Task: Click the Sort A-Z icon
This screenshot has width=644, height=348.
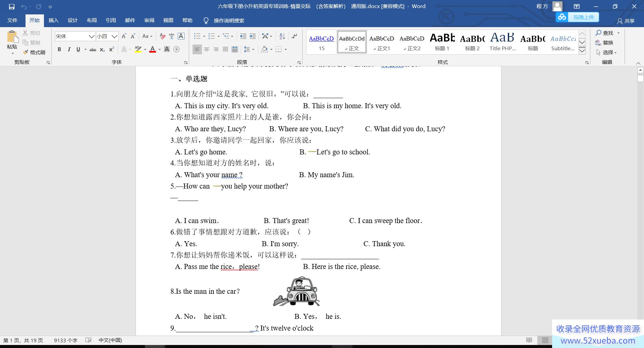Action: click(x=282, y=36)
